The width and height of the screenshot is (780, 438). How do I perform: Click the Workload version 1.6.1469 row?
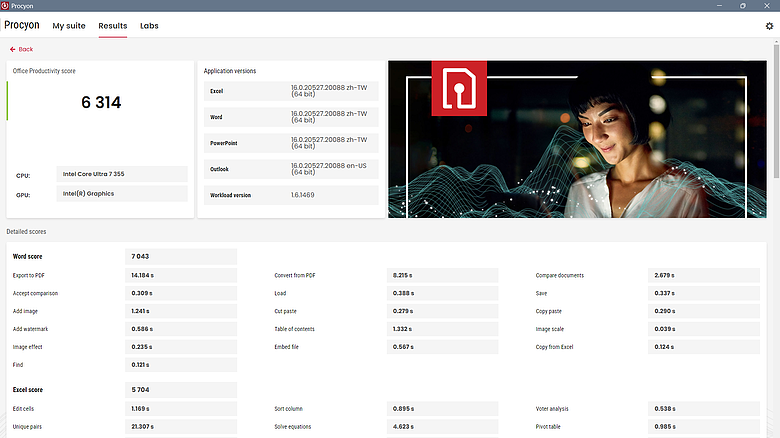pos(291,195)
